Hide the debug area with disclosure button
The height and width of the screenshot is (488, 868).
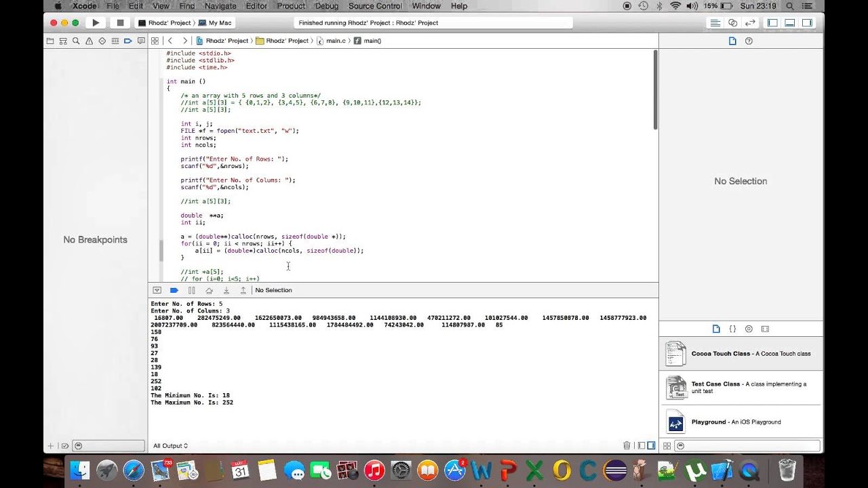[x=157, y=290]
